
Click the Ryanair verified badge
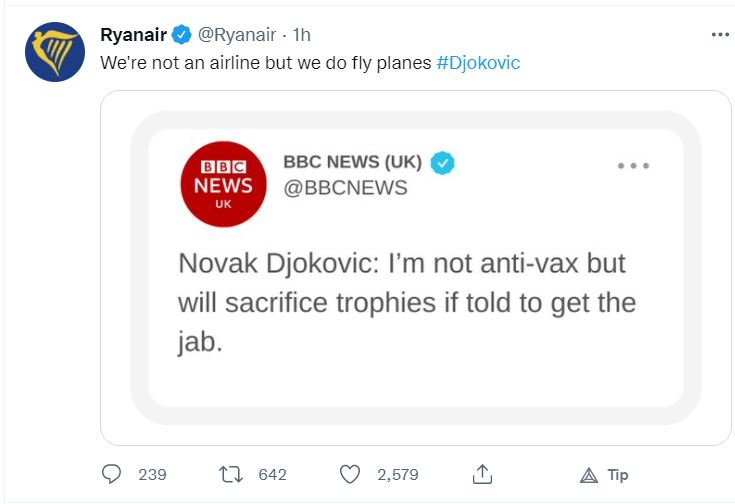pyautogui.click(x=181, y=35)
